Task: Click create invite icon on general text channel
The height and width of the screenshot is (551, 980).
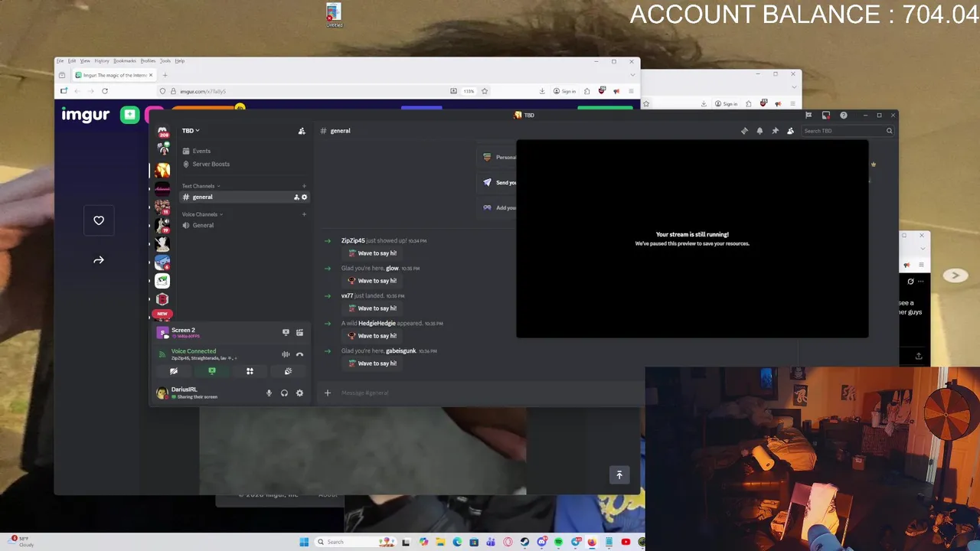Action: 296,197
